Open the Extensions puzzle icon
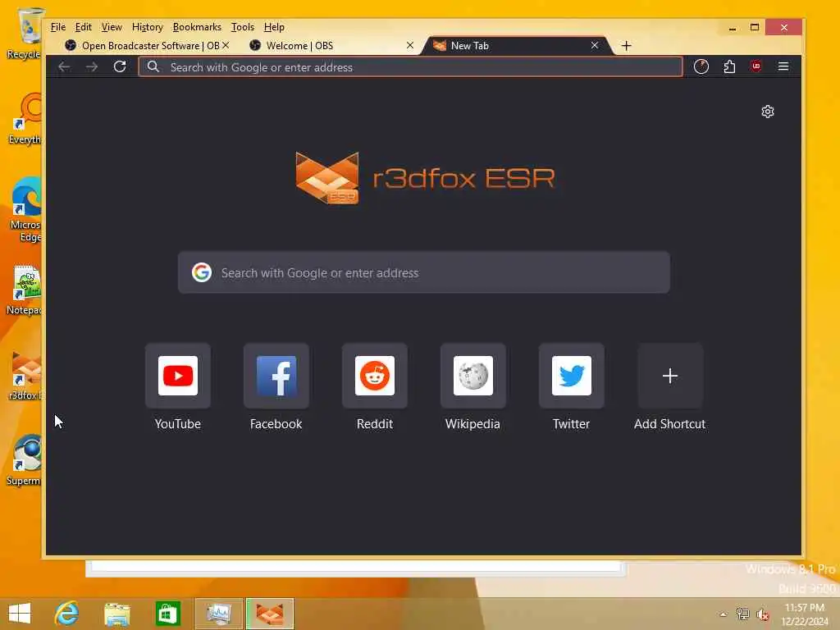This screenshot has height=630, width=840. click(729, 66)
